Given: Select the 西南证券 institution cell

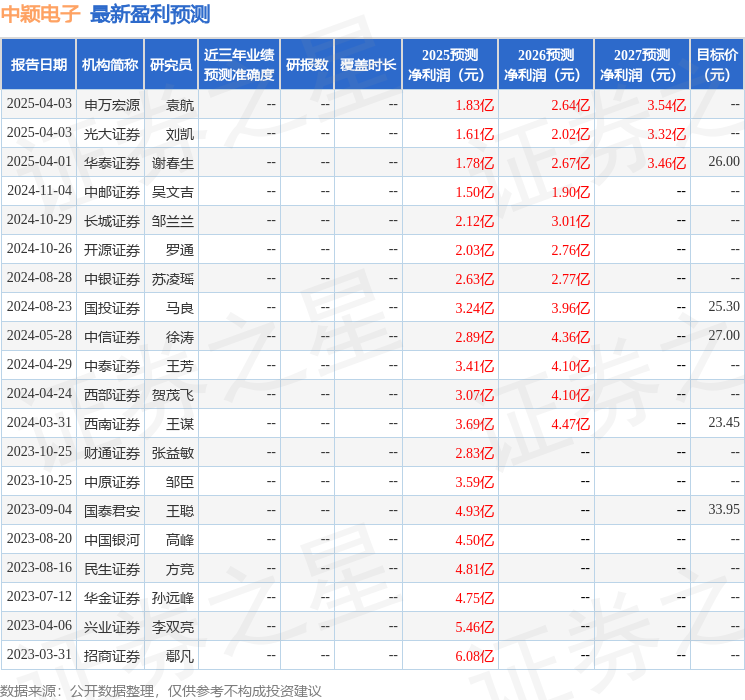Looking at the screenshot, I should coord(112,424).
